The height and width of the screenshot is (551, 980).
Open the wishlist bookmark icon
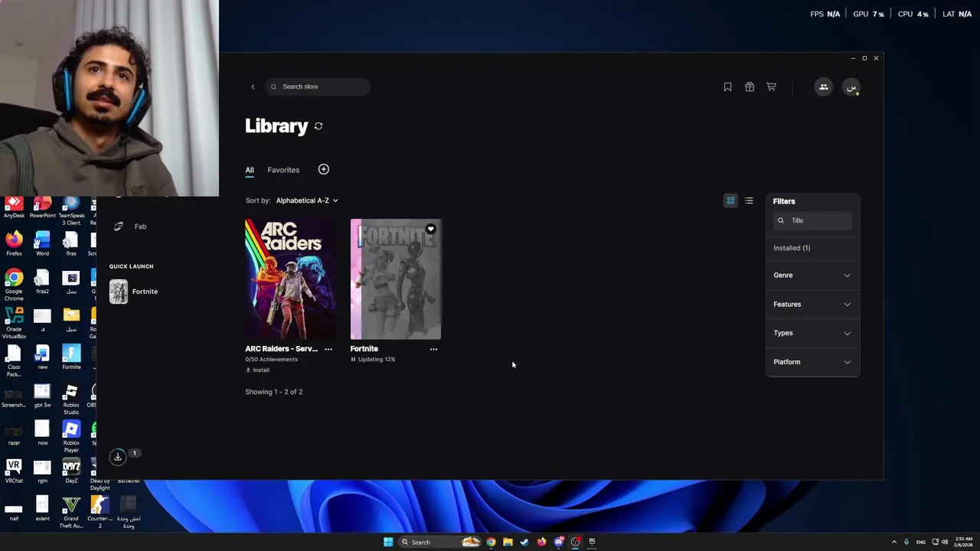click(x=727, y=87)
